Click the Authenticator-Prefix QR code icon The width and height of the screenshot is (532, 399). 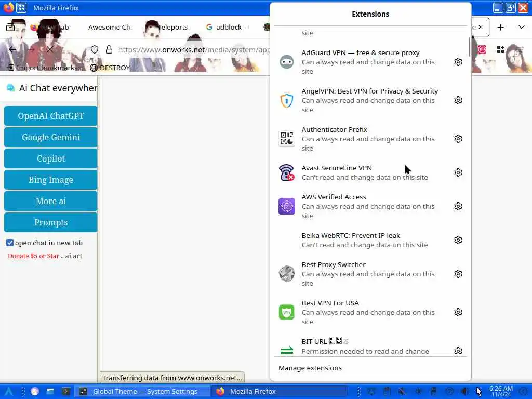click(287, 138)
